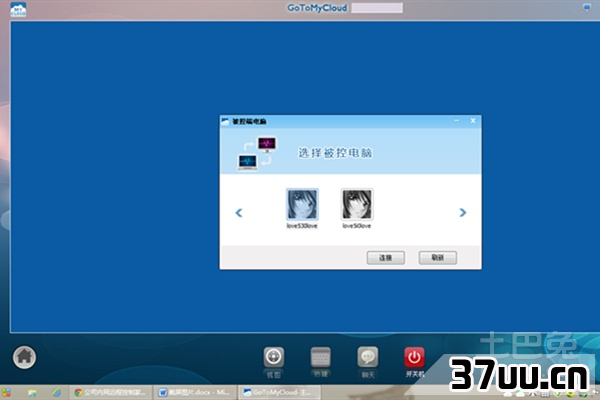Open the 聊天 chat icon
This screenshot has width=600, height=400.
coord(368,357)
